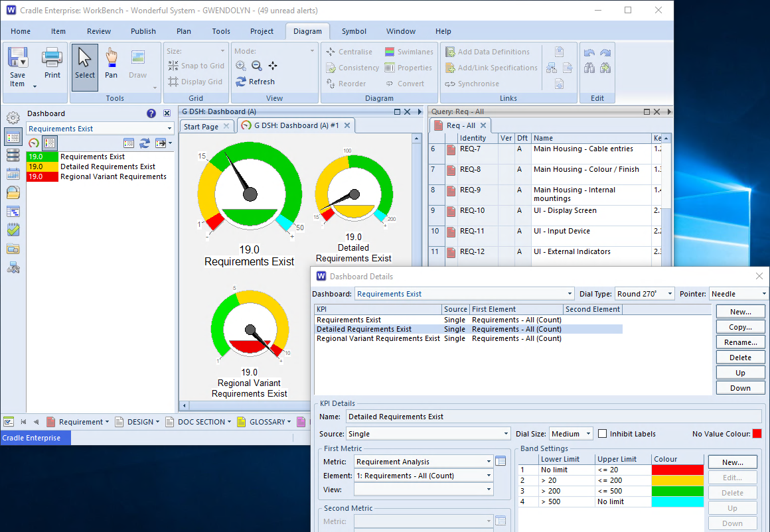Click the KPI Name input field
The width and height of the screenshot is (770, 532).
554,417
